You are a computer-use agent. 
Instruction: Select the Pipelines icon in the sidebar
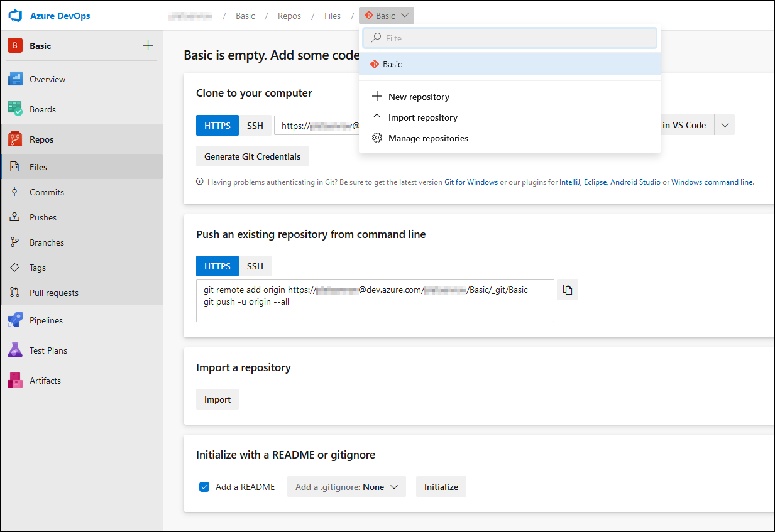point(14,320)
